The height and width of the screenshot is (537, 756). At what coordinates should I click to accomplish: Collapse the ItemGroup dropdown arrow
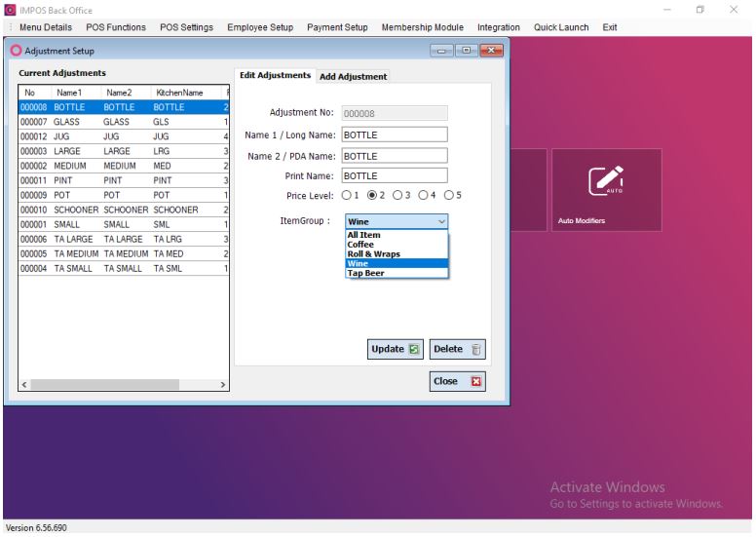point(441,222)
